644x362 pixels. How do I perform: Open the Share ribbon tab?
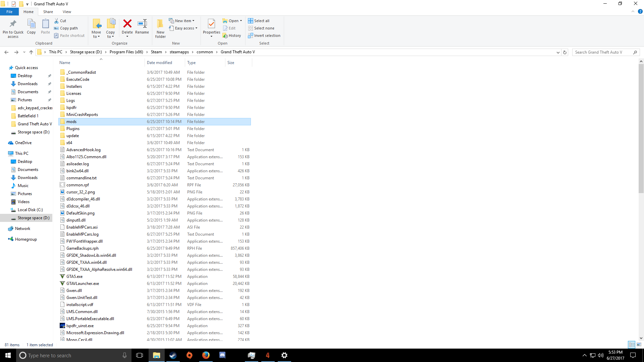coord(48,12)
